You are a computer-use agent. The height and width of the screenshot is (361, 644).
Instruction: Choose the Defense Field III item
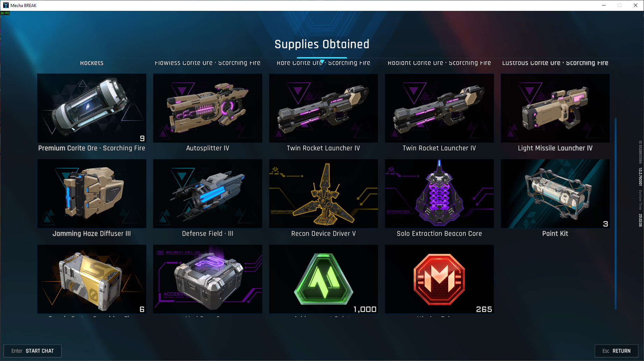coord(208,193)
